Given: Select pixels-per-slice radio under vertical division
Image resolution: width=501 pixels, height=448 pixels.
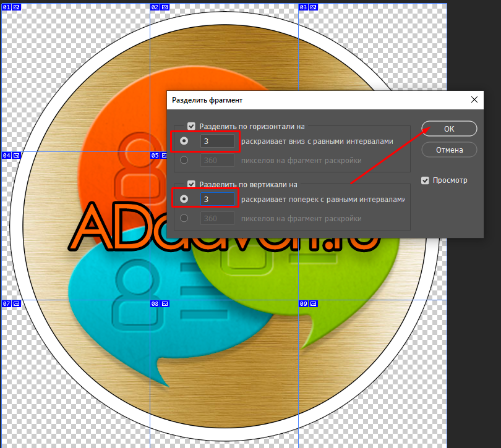Looking at the screenshot, I should tap(184, 218).
